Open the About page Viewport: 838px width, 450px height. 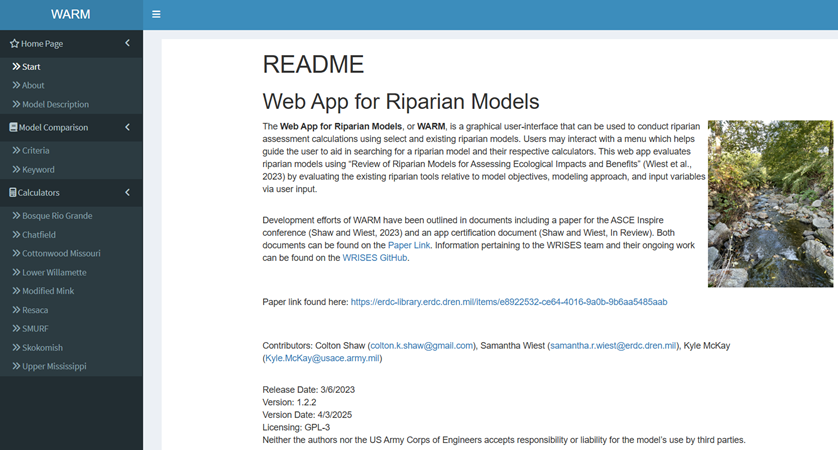tap(71, 86)
